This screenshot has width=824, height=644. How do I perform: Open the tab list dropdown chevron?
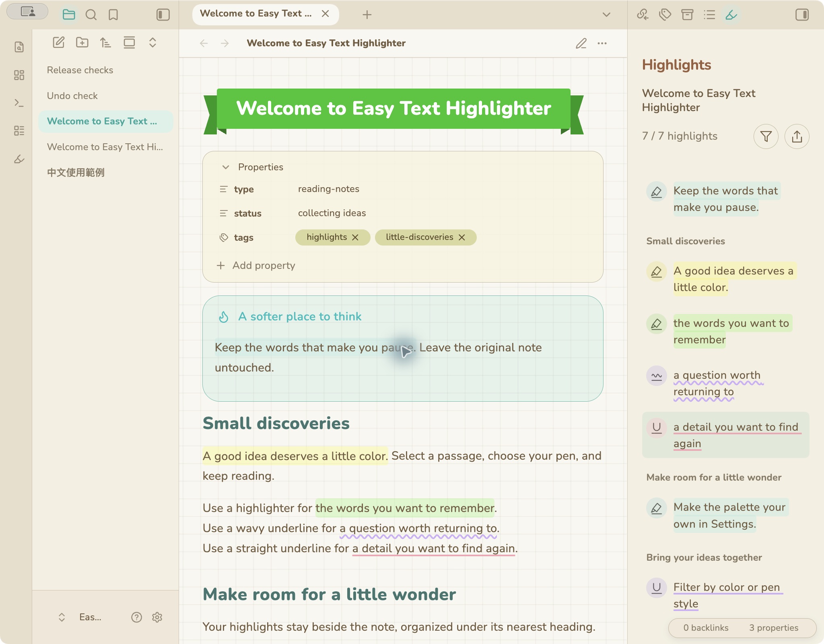(606, 15)
